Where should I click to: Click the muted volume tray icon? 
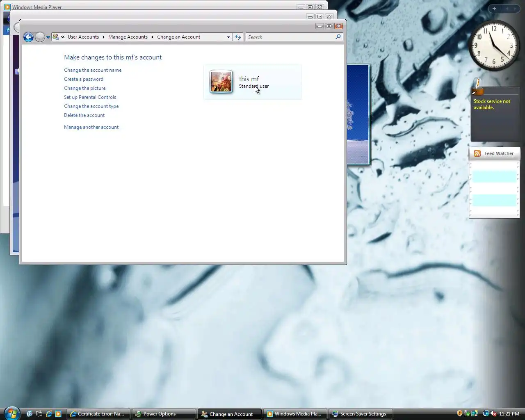pos(493,413)
